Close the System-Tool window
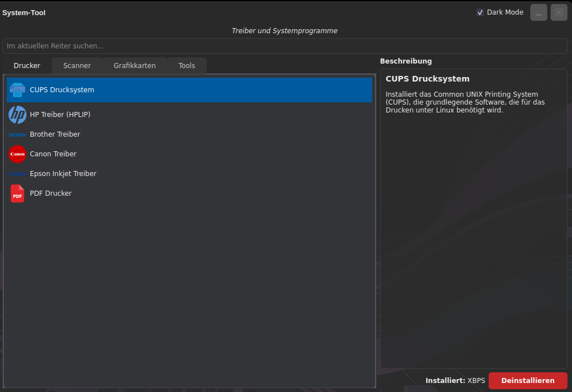Viewport: 572px width, 392px height. [x=558, y=12]
